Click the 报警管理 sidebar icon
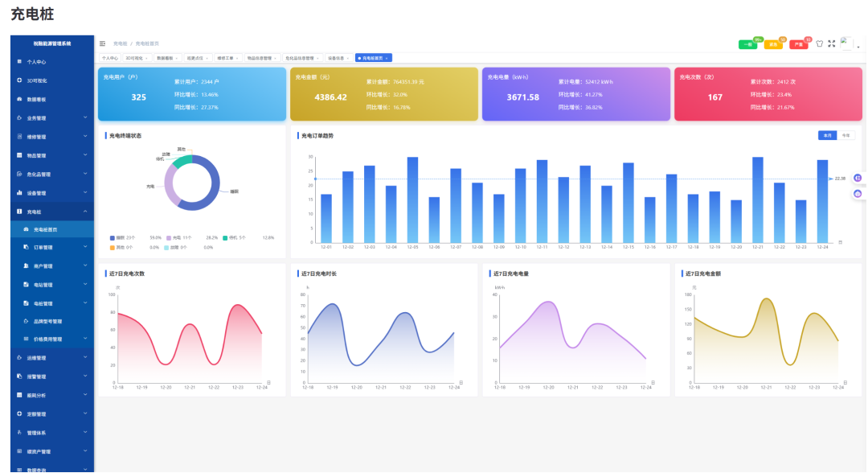This screenshot has height=473, width=868. pos(19,376)
